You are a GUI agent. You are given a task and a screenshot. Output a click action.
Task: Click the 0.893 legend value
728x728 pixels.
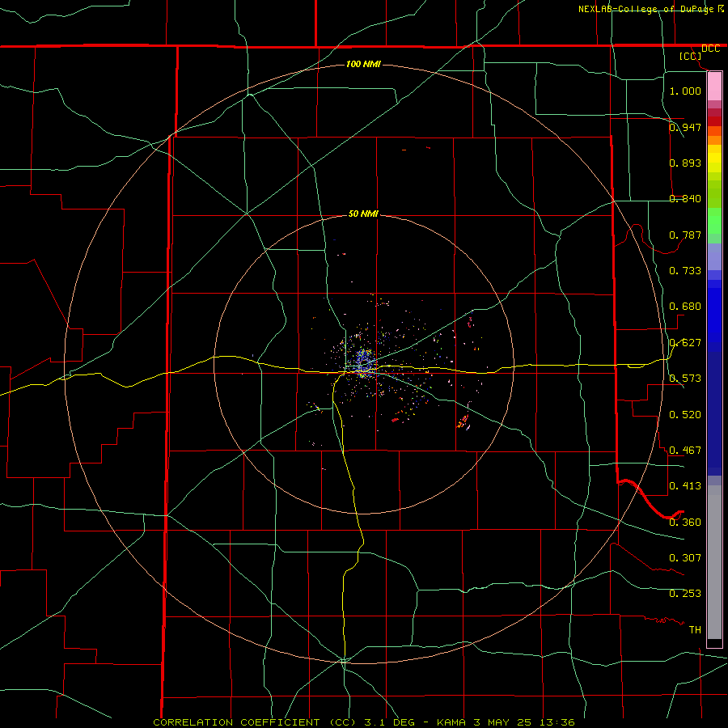(x=685, y=163)
